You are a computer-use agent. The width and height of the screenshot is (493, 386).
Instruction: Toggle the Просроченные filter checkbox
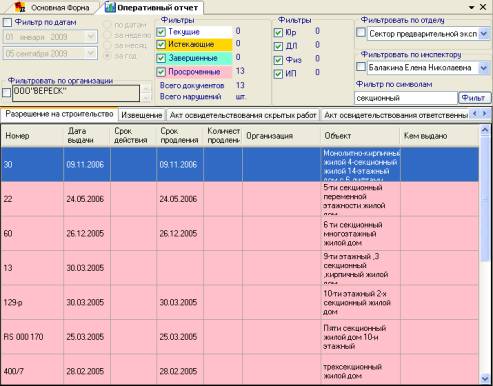click(161, 72)
